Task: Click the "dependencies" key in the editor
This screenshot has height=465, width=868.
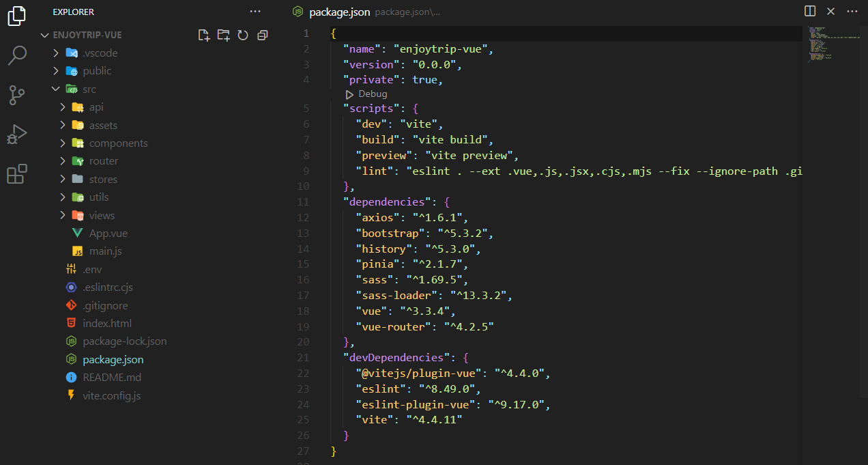Action: 388,202
